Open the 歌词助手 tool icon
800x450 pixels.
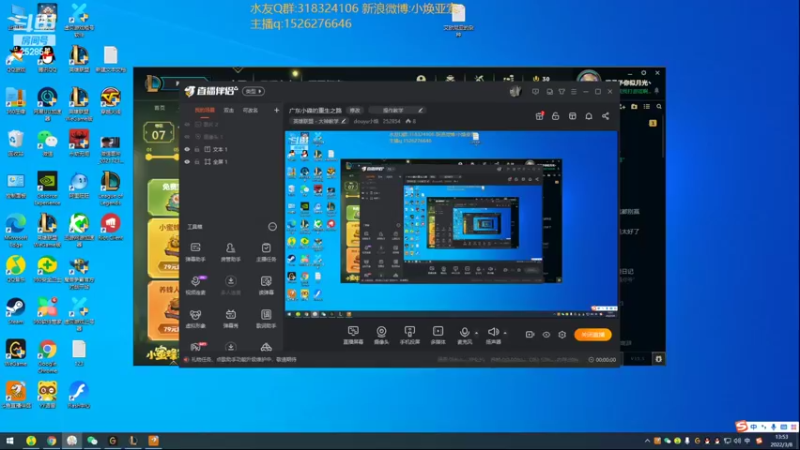tap(266, 318)
